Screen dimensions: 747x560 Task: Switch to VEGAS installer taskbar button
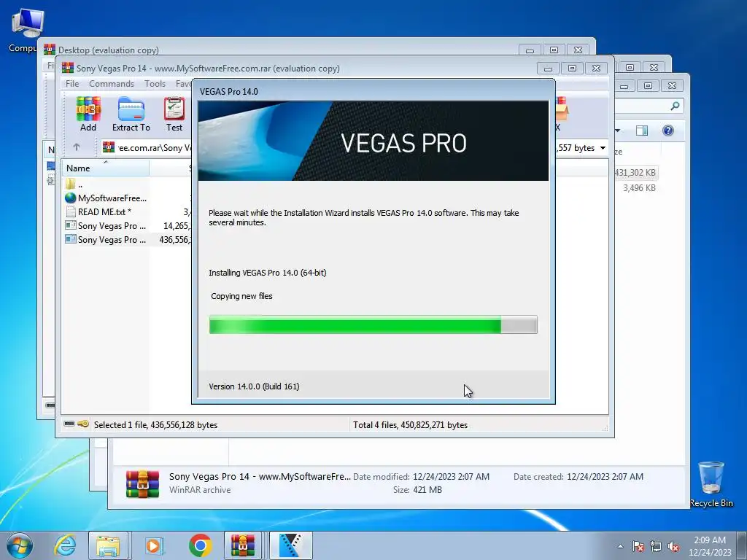point(290,545)
